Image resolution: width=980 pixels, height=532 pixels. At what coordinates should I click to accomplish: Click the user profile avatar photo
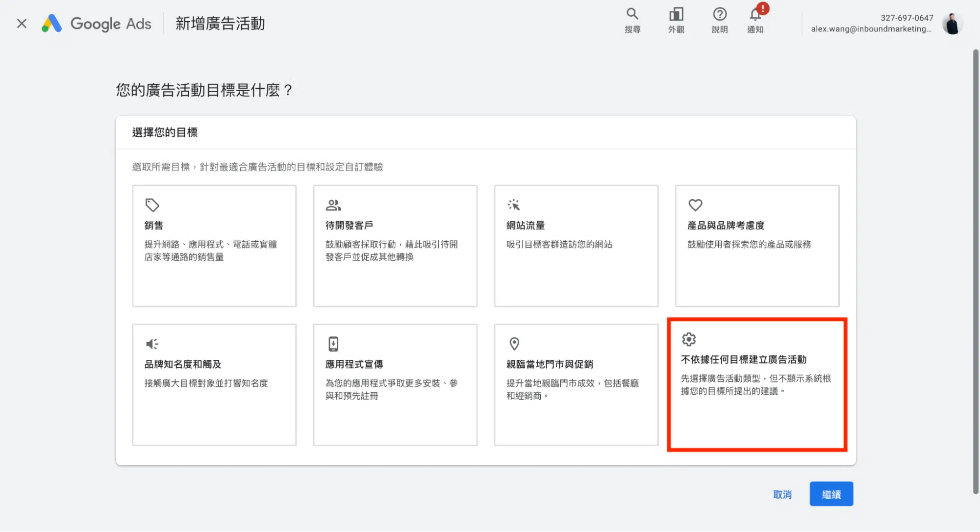tap(953, 24)
